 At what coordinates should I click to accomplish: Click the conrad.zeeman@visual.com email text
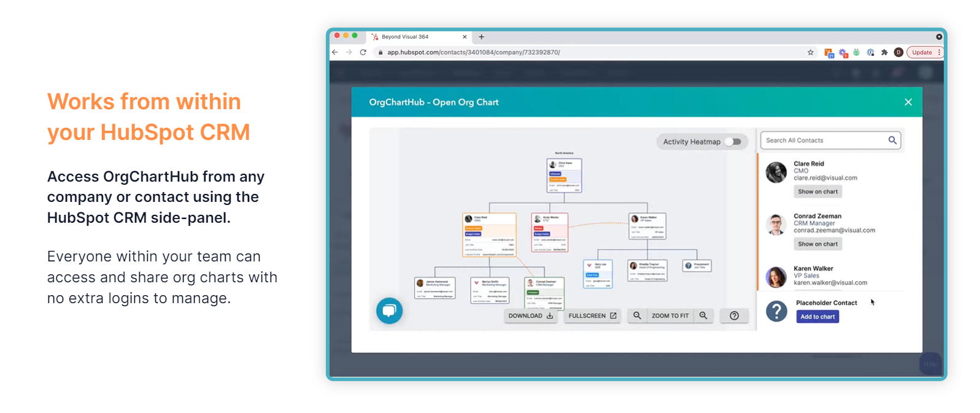point(834,230)
